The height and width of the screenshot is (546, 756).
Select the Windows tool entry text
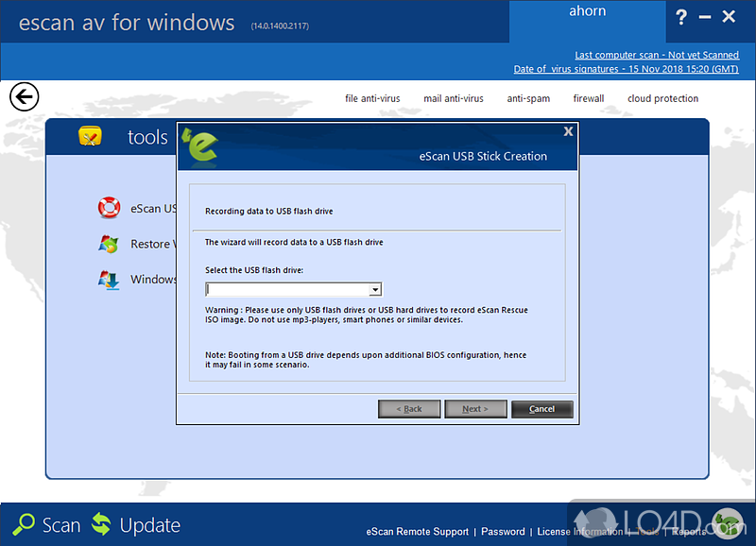(x=153, y=280)
